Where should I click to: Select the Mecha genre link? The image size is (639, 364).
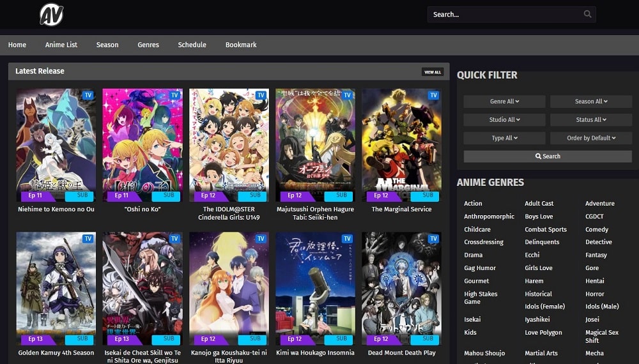[x=594, y=353]
